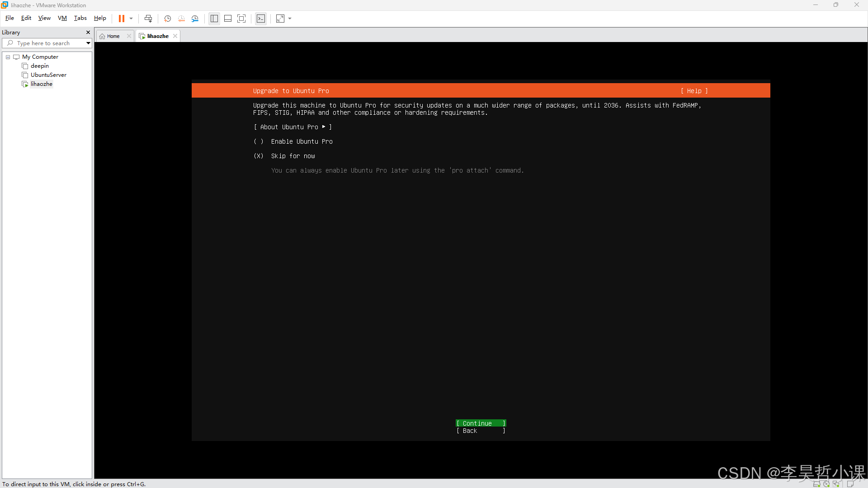
Task: Click Back in the installer
Action: pos(481,431)
